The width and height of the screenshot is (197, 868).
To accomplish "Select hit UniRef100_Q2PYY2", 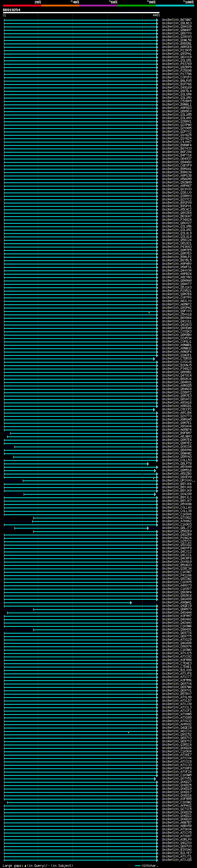I will (x=176, y=131).
